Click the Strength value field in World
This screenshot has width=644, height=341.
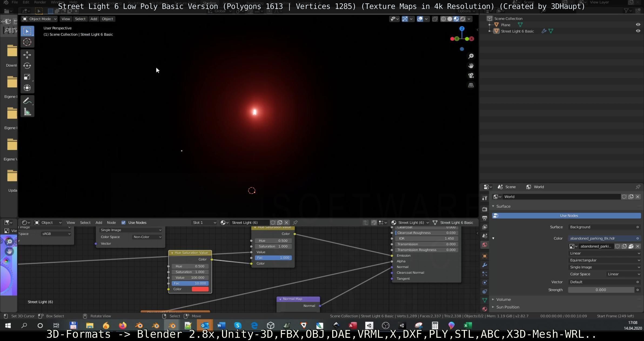pos(601,290)
